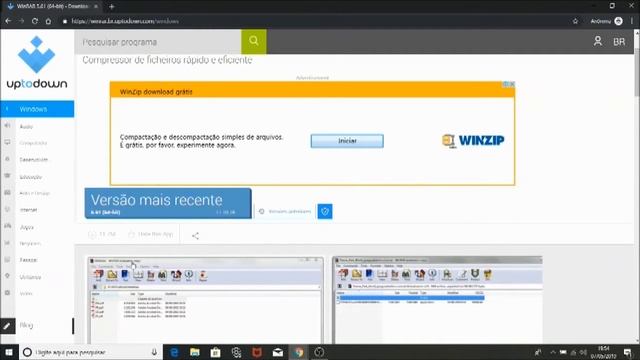640x360 pixels.
Task: Click the Versão mais recente download button
Action: pyautogui.click(x=168, y=203)
